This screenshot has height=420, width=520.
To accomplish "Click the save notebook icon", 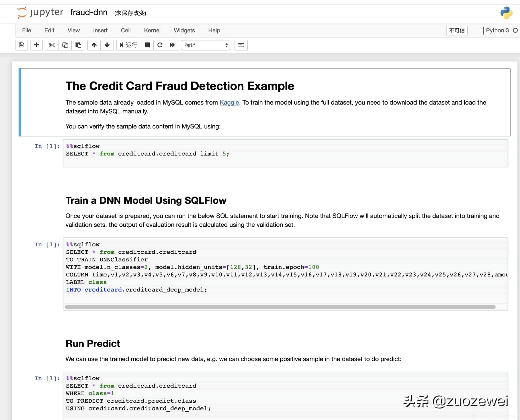I will point(22,45).
